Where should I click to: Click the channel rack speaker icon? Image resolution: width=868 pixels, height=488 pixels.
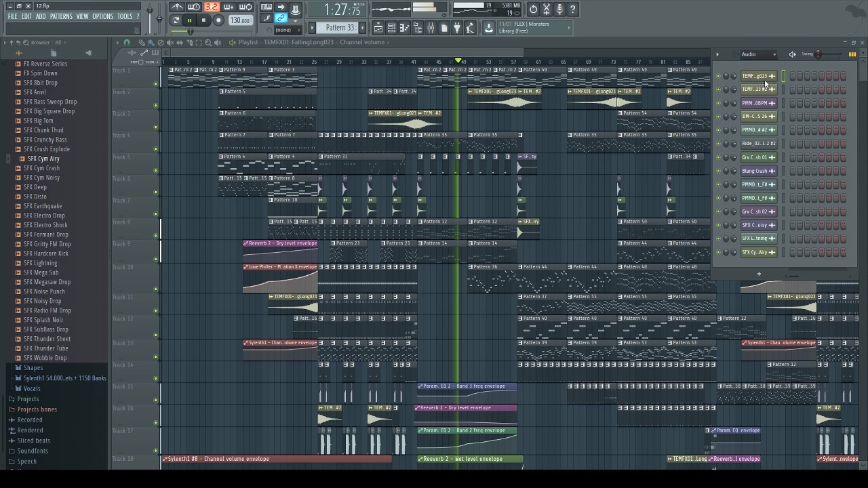coord(792,54)
